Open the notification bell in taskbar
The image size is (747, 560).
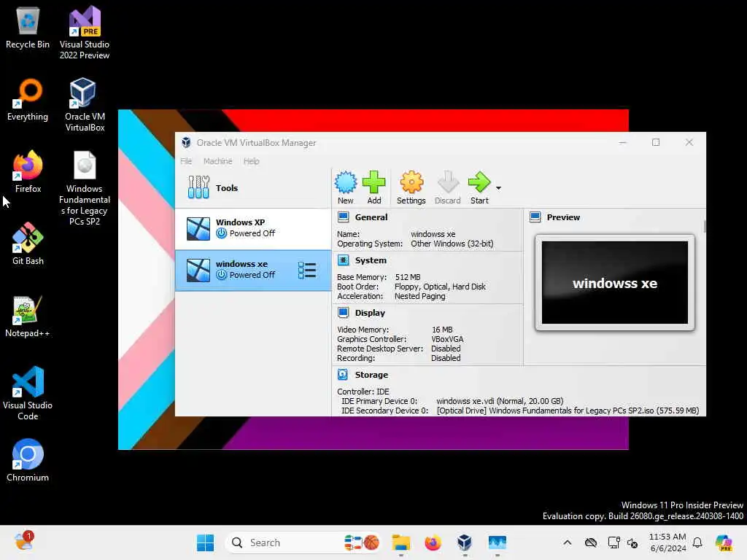697,542
